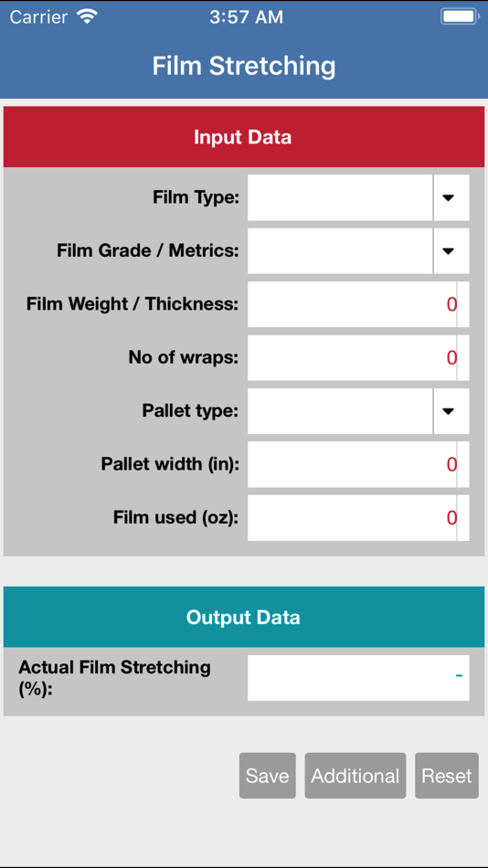Tap the Additional button
Image resolution: width=488 pixels, height=868 pixels.
[x=355, y=776]
